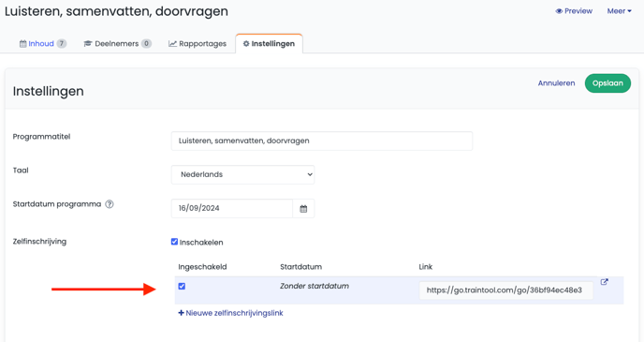Click the calendar icon on Inhoud tab

pos(23,44)
